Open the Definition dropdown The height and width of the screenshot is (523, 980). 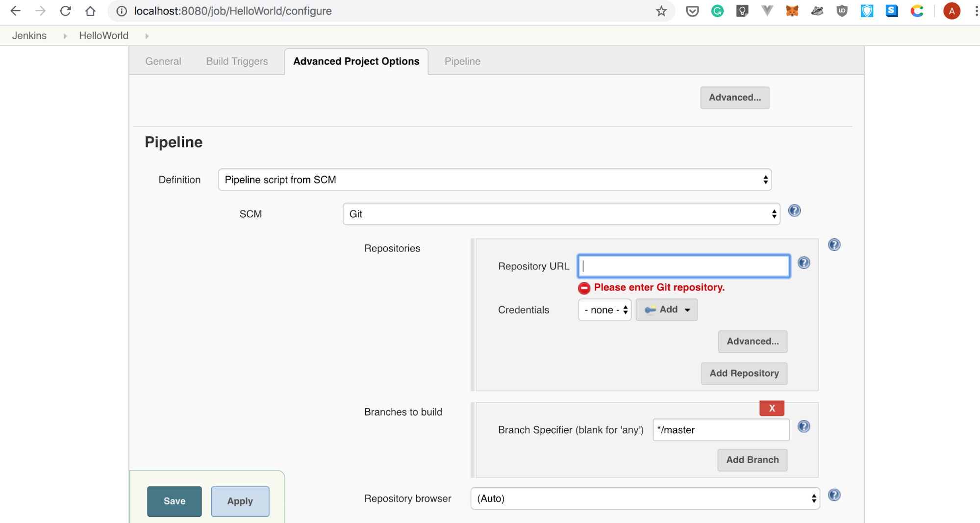click(x=495, y=180)
